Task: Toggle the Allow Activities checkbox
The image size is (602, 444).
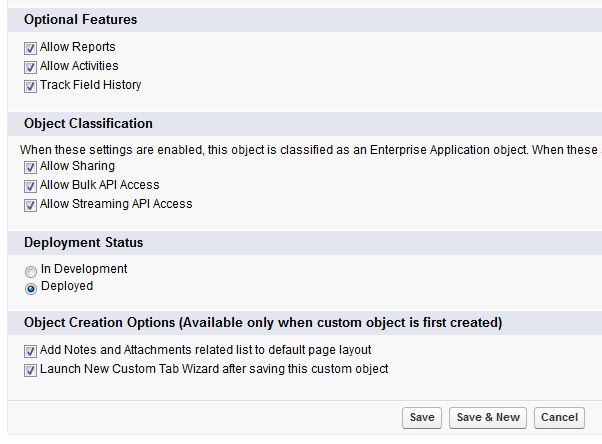Action: [x=30, y=67]
